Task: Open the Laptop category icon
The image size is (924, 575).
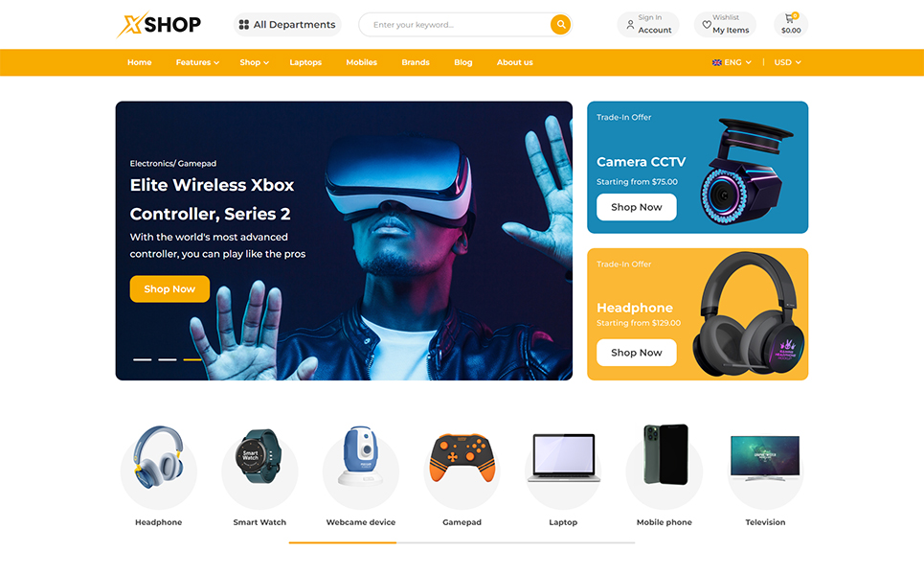Action: (563, 458)
